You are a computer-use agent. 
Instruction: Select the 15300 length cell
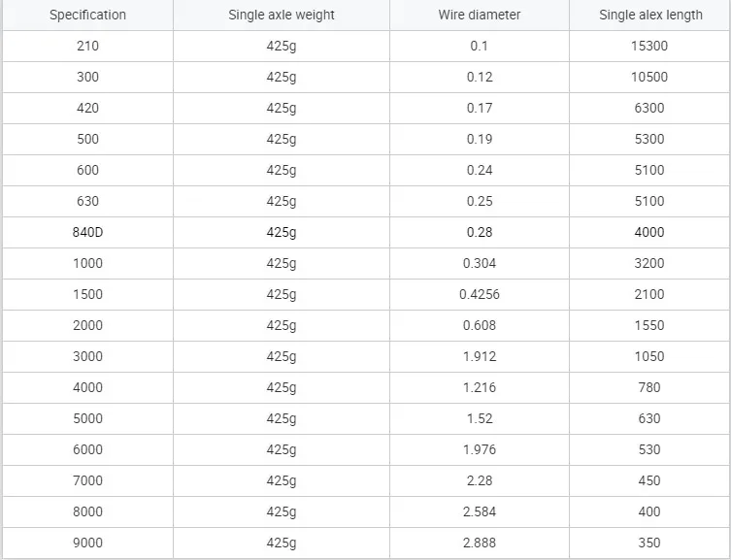point(649,46)
